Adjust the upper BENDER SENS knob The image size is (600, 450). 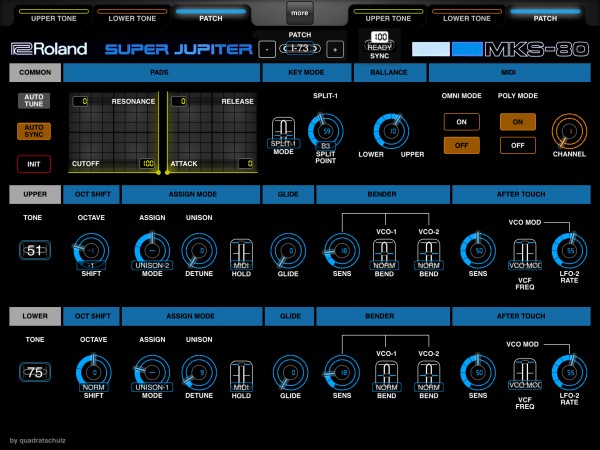342,251
